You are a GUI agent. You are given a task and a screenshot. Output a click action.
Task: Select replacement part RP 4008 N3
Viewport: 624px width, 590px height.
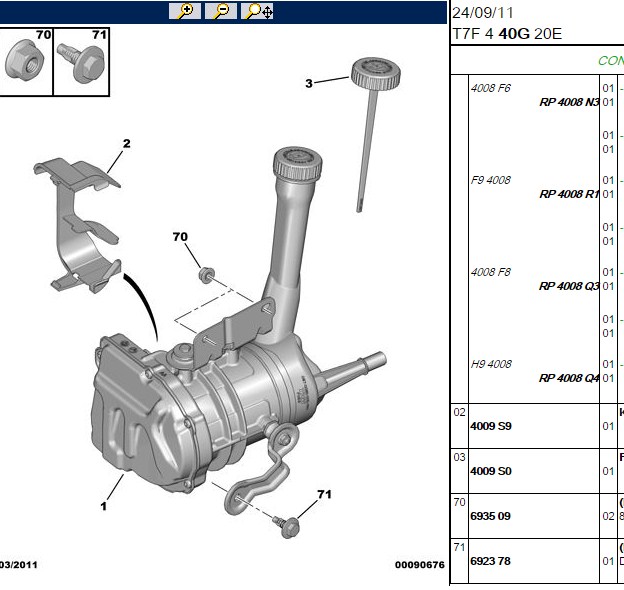click(569, 102)
